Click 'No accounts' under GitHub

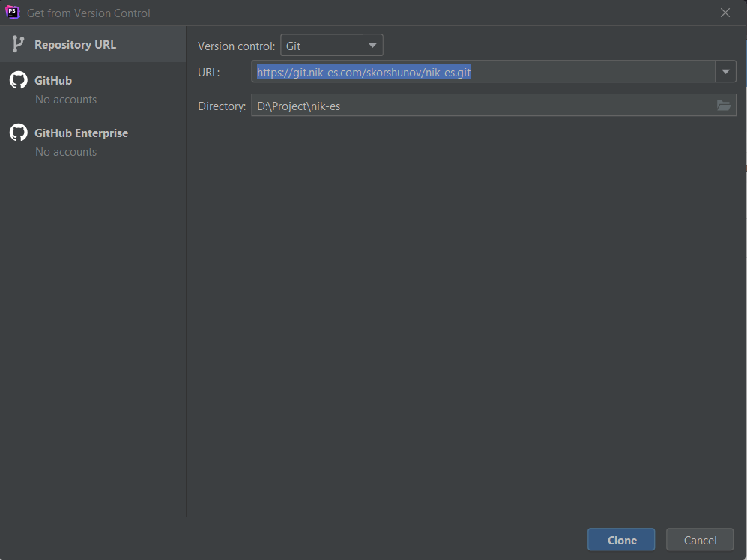pyautogui.click(x=66, y=100)
